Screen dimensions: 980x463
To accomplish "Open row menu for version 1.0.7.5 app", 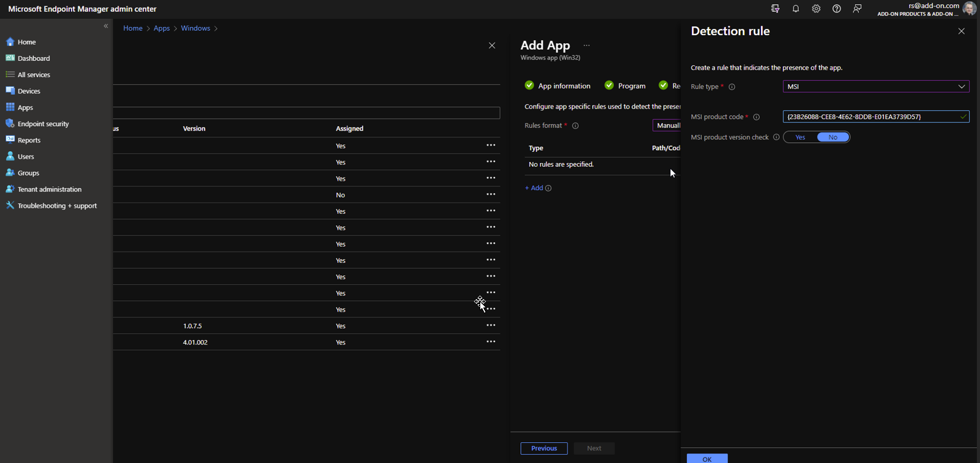I will click(491, 325).
